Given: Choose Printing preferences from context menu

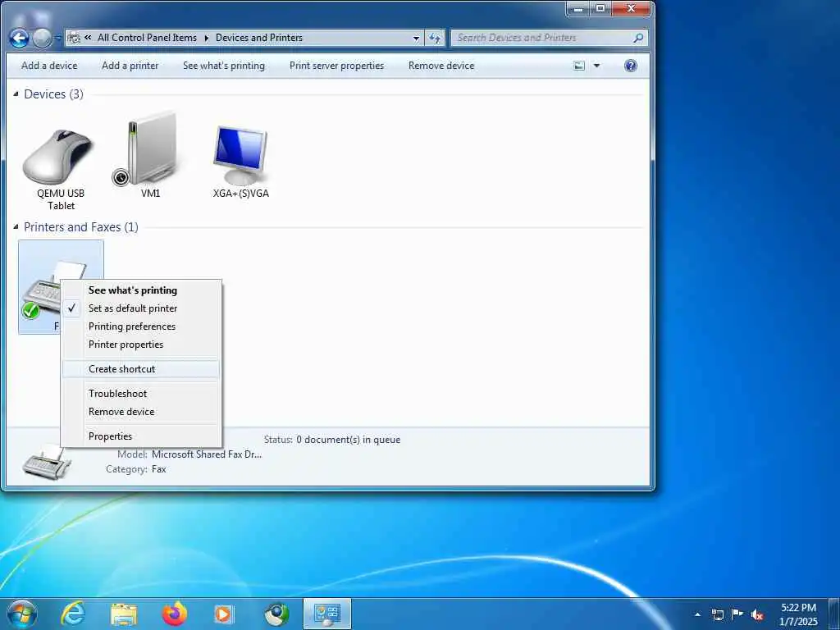Looking at the screenshot, I should pos(140,326).
